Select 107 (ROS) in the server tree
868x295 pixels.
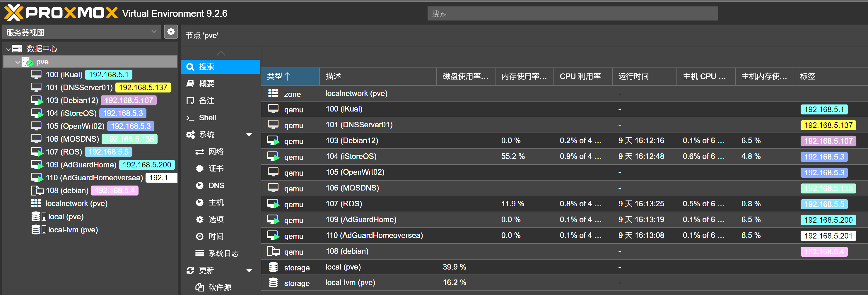pos(64,152)
